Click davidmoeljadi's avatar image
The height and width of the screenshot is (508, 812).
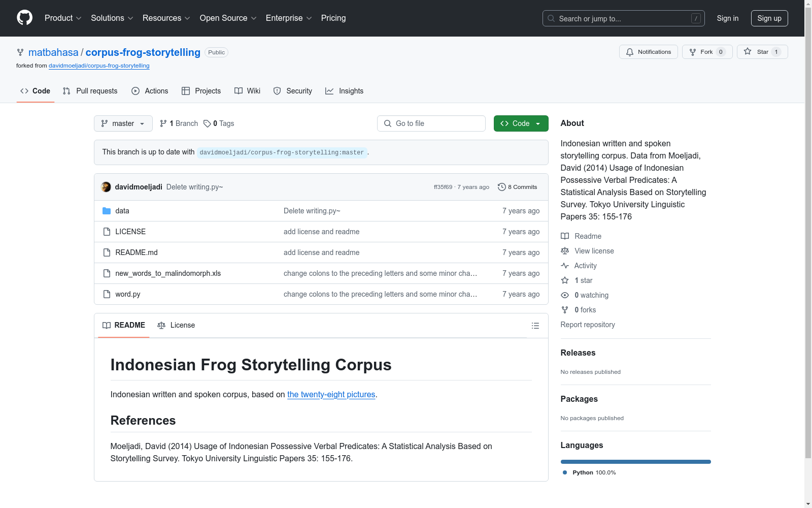[106, 187]
